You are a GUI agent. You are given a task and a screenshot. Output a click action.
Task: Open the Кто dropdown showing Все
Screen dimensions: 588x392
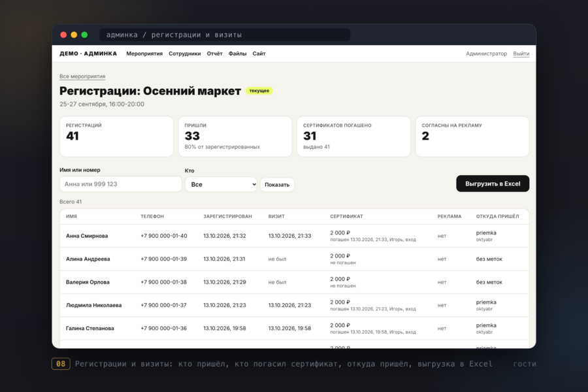(221, 184)
